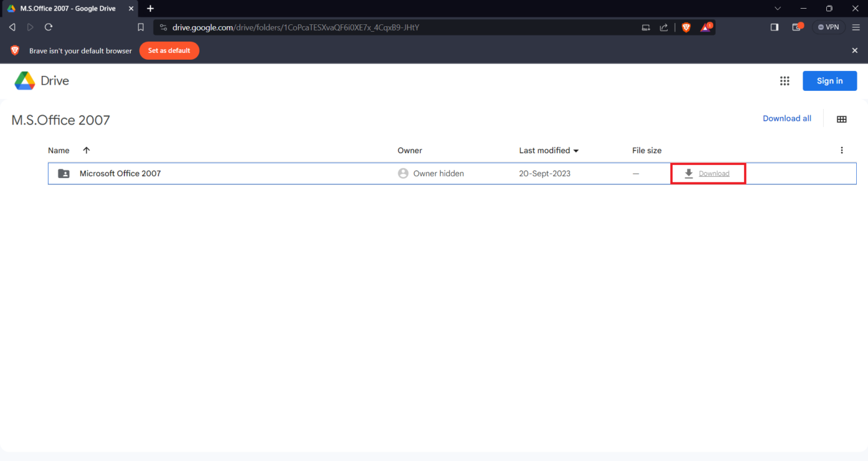Click the bookmark icon beside address bar

coord(141,27)
